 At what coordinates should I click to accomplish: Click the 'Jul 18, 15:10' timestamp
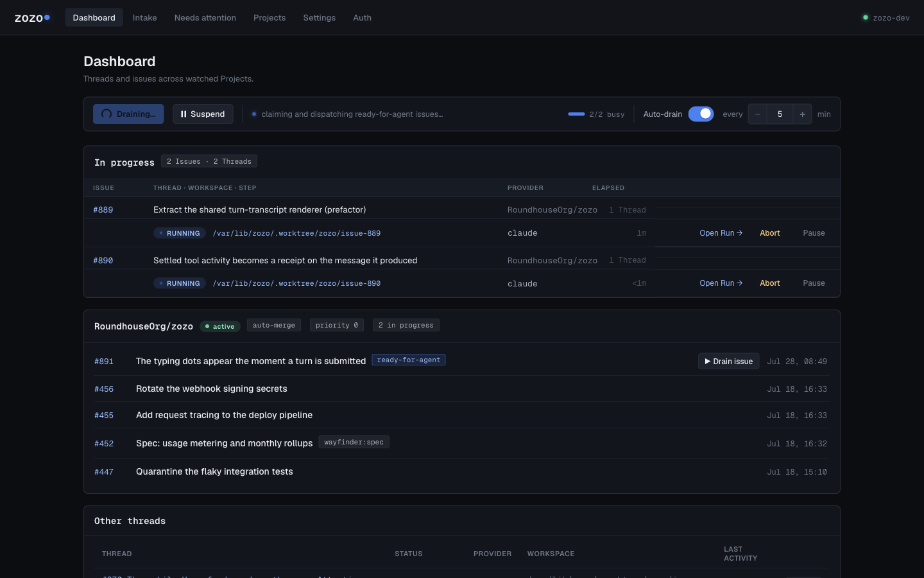797,472
